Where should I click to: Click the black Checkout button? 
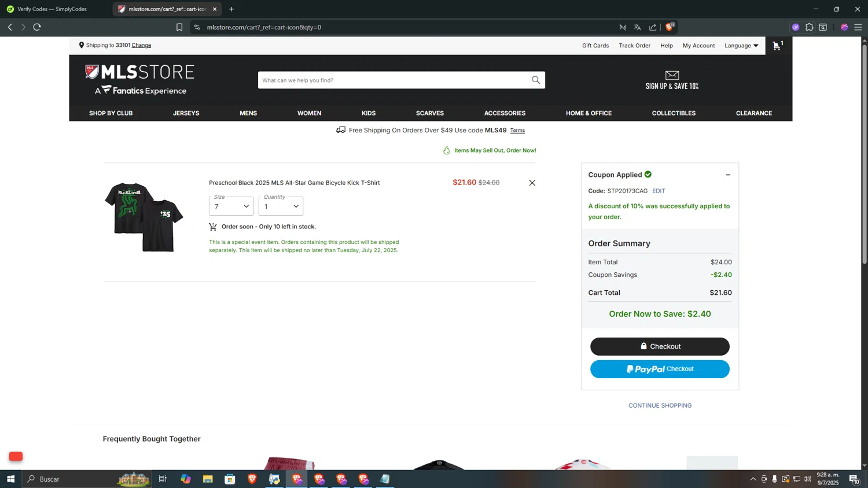pyautogui.click(x=660, y=346)
